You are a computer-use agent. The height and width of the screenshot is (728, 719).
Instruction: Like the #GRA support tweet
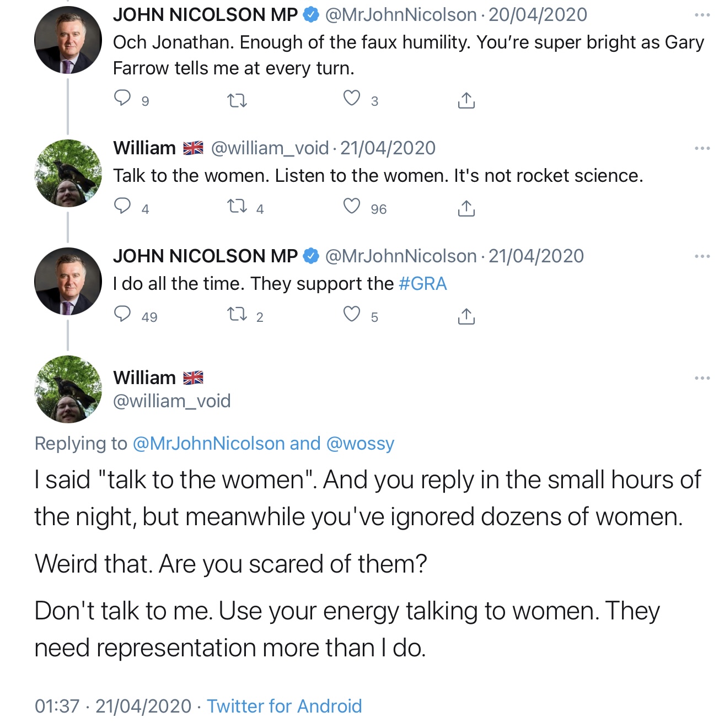pos(352,315)
